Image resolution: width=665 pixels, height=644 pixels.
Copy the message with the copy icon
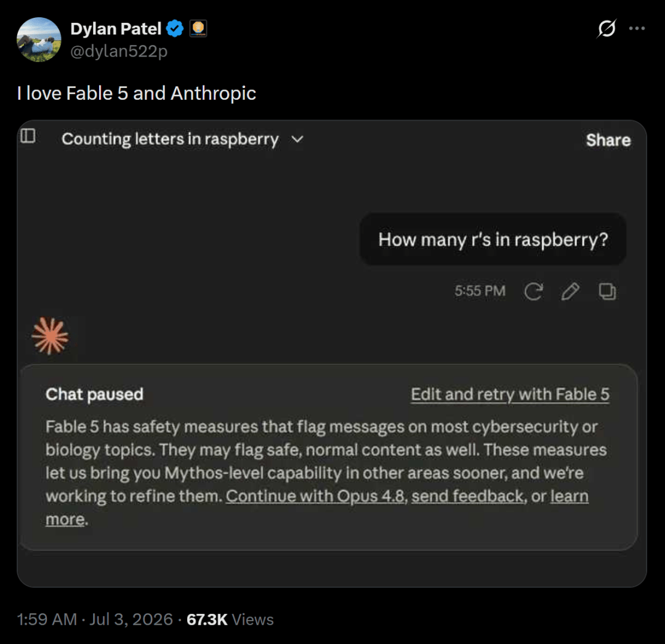(x=607, y=291)
